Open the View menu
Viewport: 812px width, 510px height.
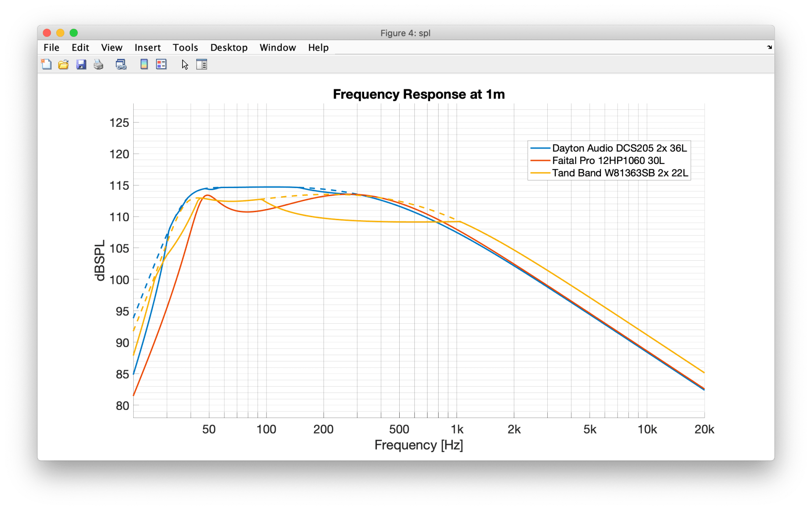(x=112, y=47)
